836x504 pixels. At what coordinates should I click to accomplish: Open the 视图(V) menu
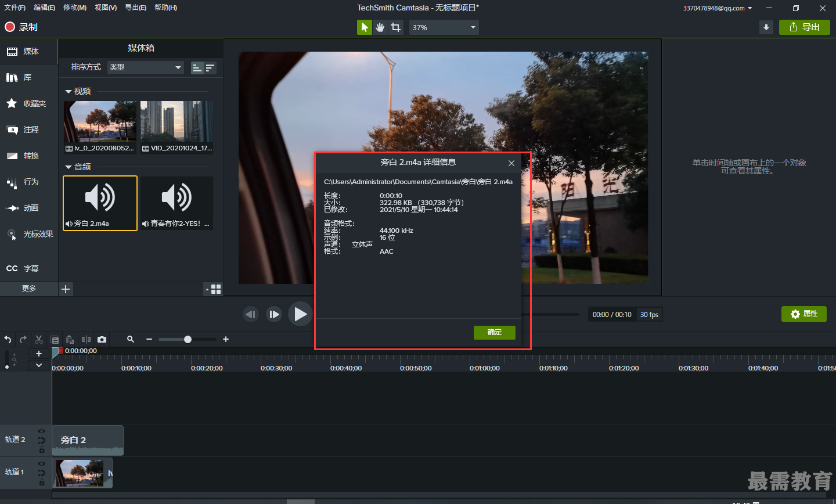106,8
